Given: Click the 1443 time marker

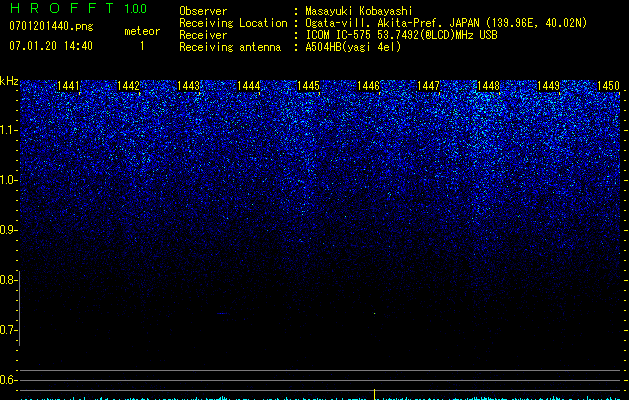Looking at the screenshot, I should 188,86.
